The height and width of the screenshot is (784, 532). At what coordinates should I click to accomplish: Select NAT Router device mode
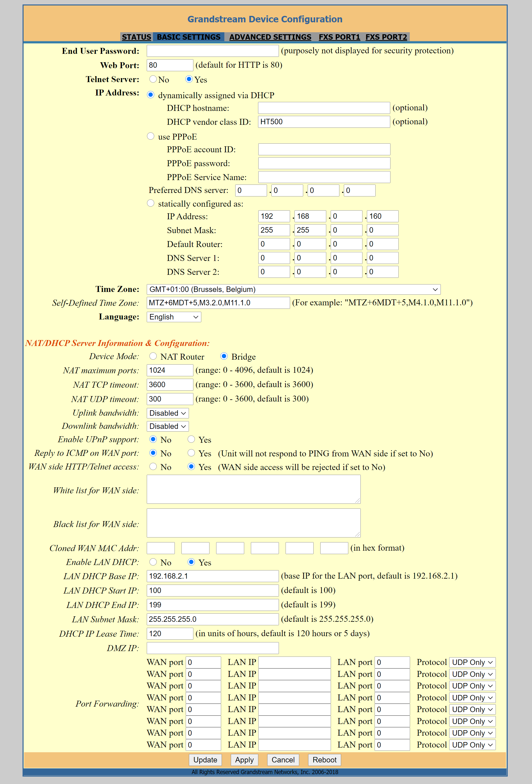pos(153,356)
